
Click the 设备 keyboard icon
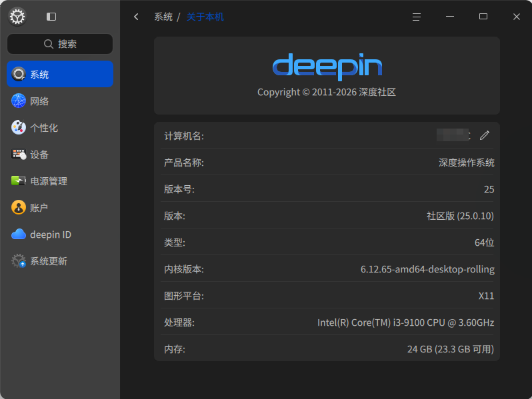point(19,155)
